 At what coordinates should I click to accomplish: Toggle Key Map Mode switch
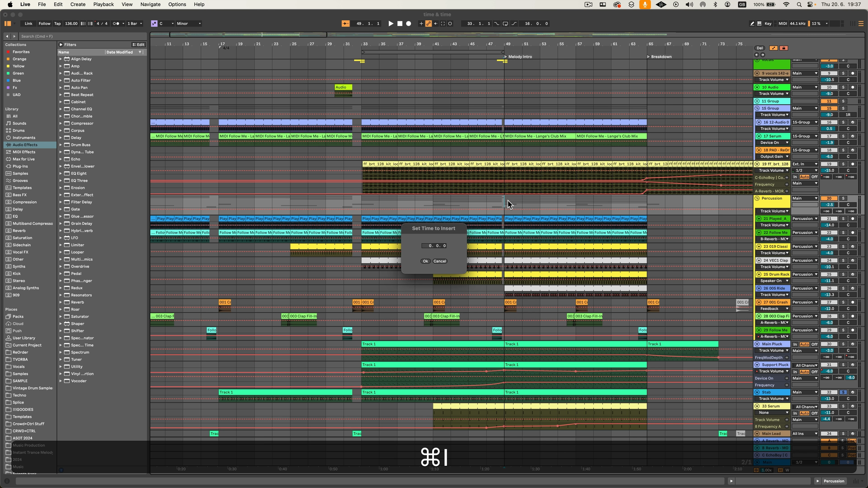click(768, 23)
